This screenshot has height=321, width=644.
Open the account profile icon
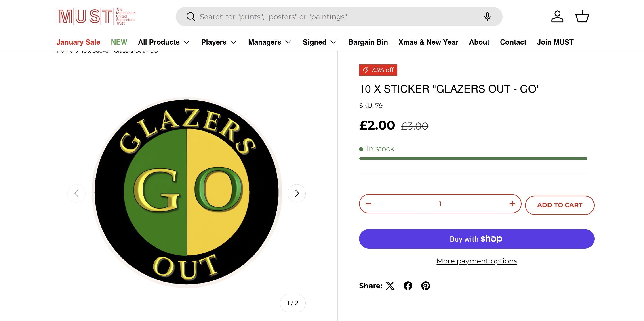[557, 17]
